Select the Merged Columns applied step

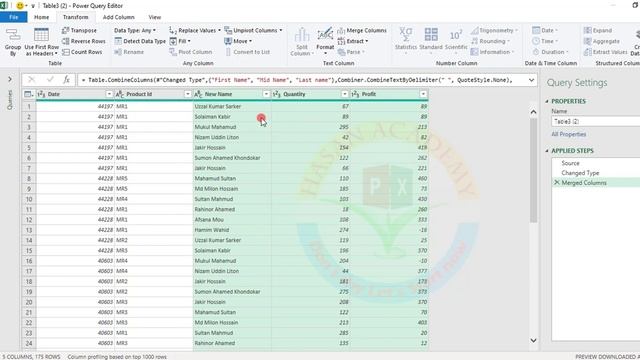point(584,183)
